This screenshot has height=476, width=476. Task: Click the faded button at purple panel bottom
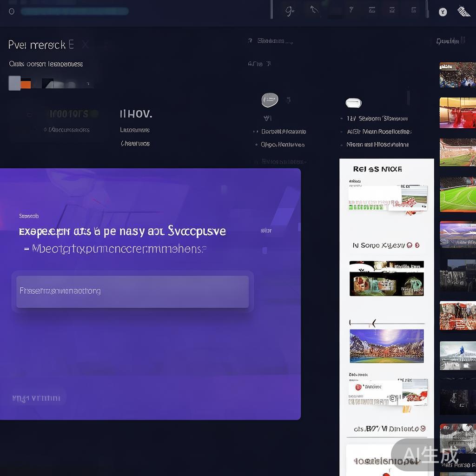click(x=36, y=398)
